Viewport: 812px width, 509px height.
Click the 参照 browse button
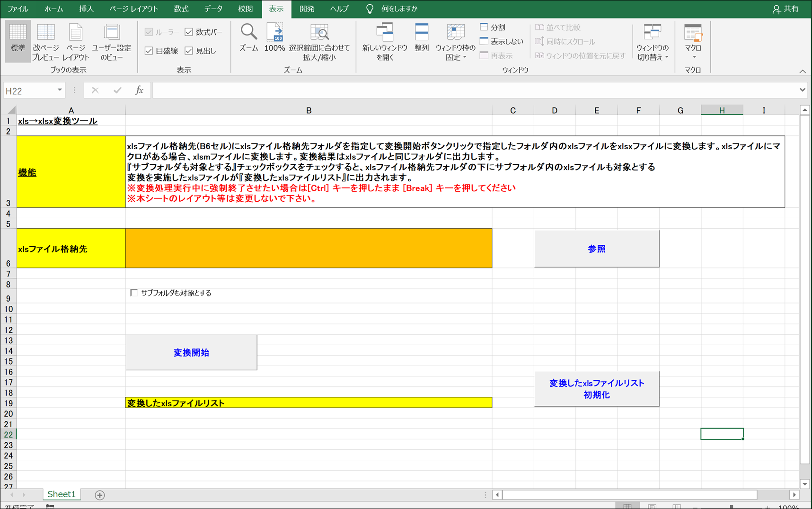coord(596,248)
